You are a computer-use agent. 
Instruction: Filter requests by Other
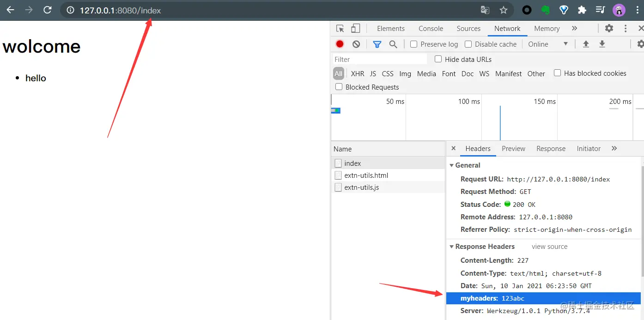(536, 73)
